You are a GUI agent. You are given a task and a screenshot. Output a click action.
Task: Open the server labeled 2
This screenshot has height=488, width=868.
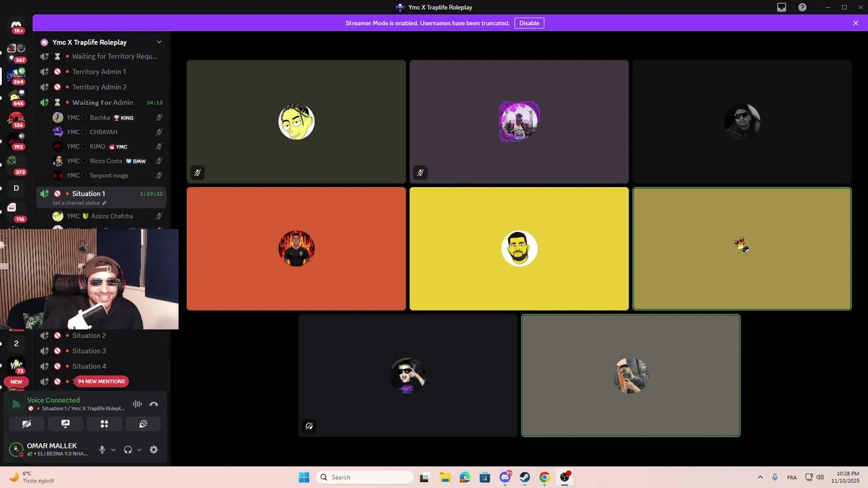(16, 343)
